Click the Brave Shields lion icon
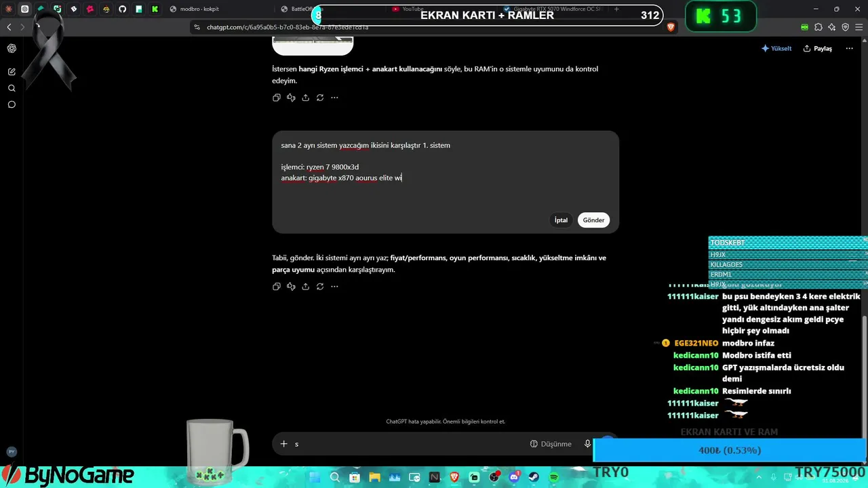 click(x=671, y=27)
